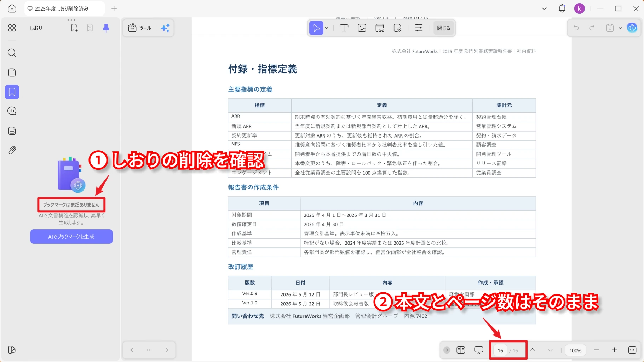Click the 閉じる button
644x362 pixels.
pyautogui.click(x=443, y=28)
